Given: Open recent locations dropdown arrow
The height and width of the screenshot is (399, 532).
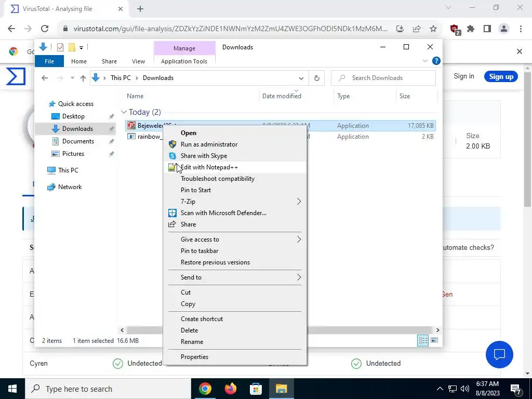Looking at the screenshot, I should pos(72,78).
